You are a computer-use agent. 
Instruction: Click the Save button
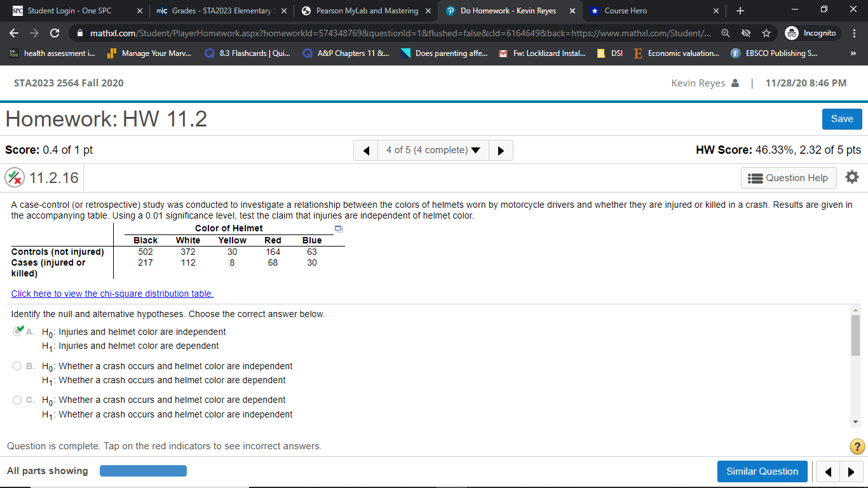coord(841,119)
